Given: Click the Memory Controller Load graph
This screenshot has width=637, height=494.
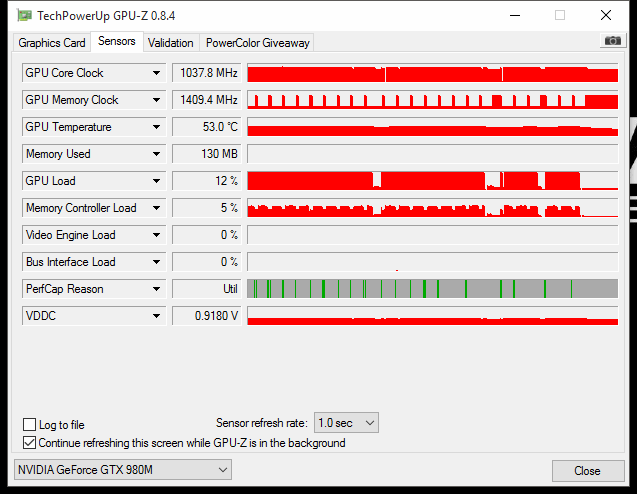Looking at the screenshot, I should coord(433,208).
